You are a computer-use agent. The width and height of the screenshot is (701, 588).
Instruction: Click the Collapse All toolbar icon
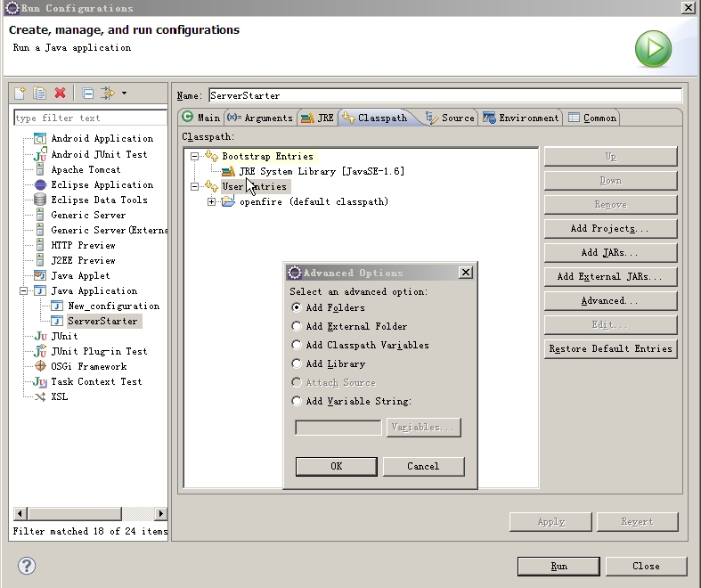(87, 93)
